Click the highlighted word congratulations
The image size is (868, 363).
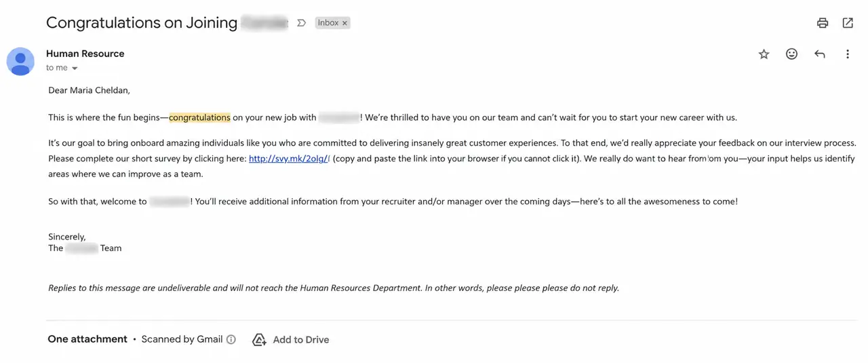tap(200, 117)
